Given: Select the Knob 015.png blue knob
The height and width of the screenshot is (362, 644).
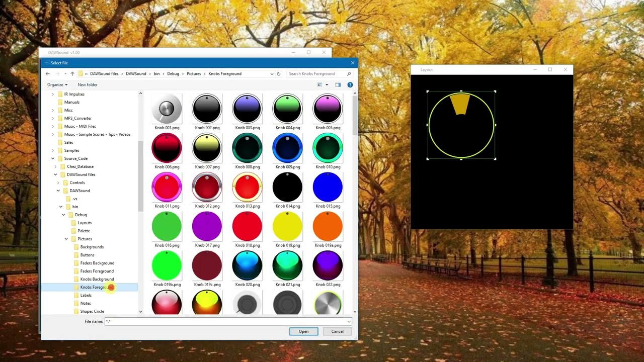Looking at the screenshot, I should click(x=328, y=187).
